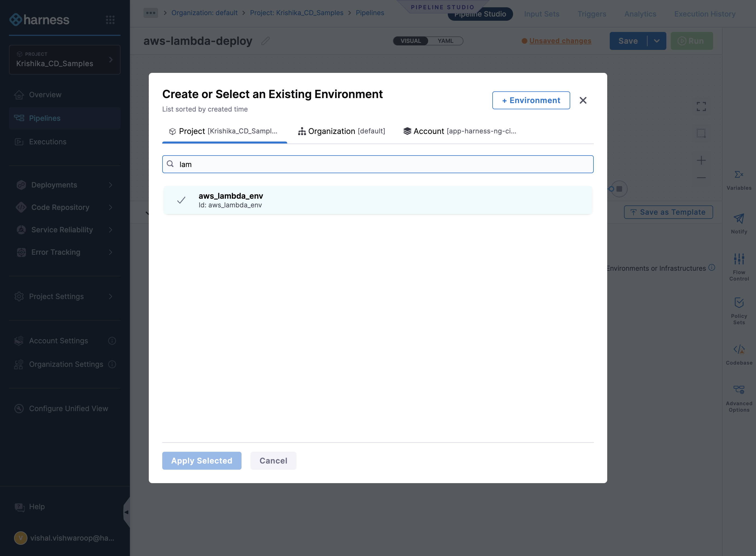The width and height of the screenshot is (756, 556).
Task: Focus the environment search field containing lam
Action: [x=377, y=164]
